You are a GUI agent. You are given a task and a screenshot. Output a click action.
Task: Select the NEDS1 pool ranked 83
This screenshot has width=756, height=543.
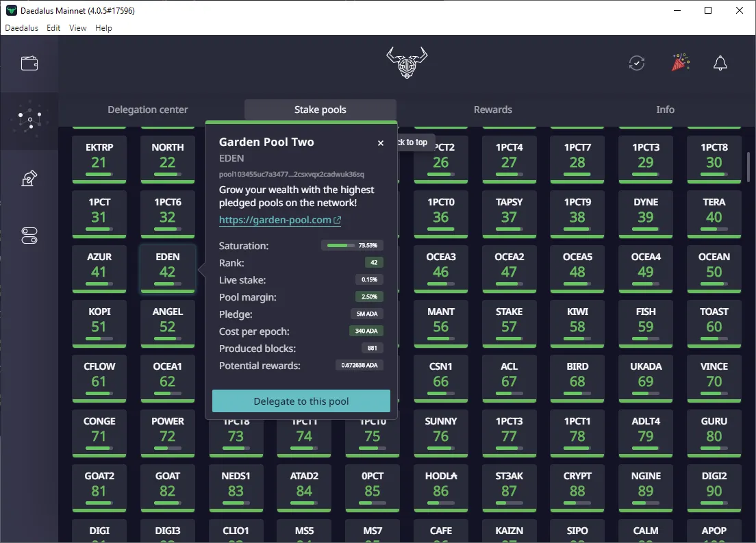coord(236,488)
